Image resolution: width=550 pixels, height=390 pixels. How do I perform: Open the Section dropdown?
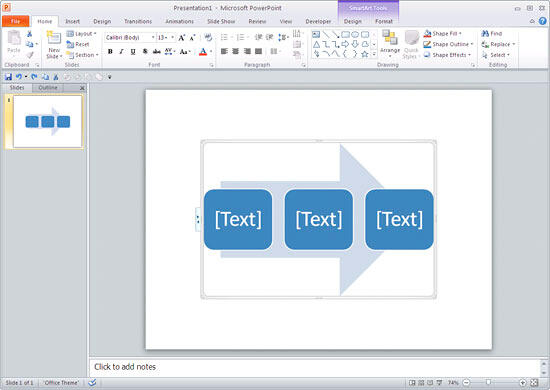point(82,55)
